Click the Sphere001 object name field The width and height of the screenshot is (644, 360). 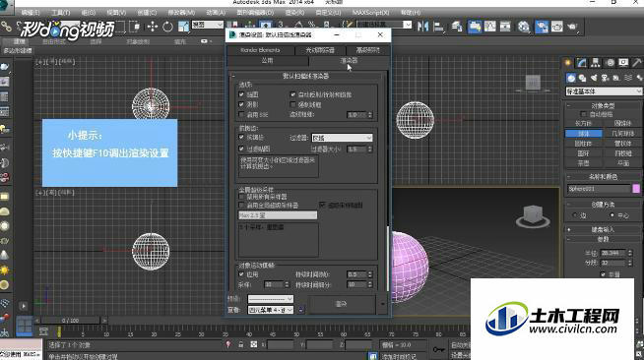(599, 189)
